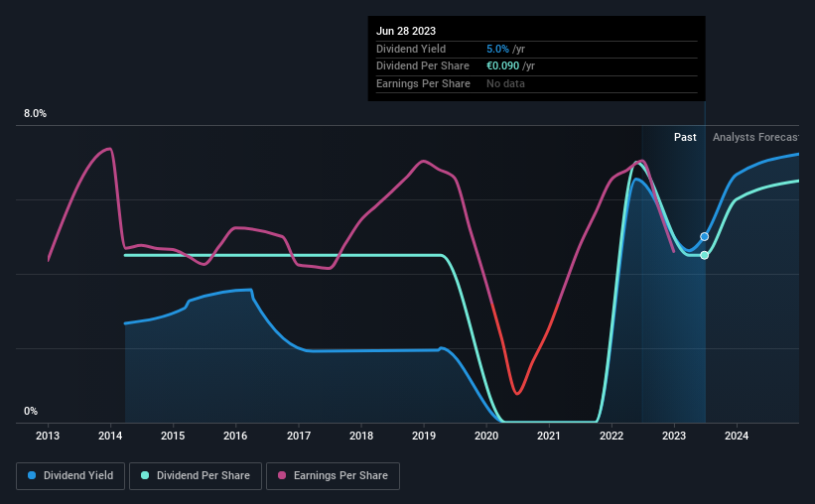Select the teal Dividend Per Share data point marker
This screenshot has width=815, height=504.
coord(704,255)
